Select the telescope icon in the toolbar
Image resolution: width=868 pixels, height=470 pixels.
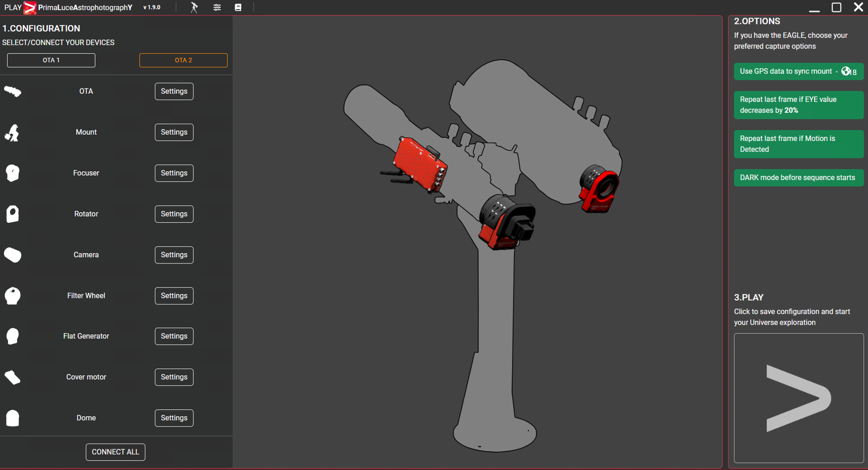pyautogui.click(x=194, y=7)
